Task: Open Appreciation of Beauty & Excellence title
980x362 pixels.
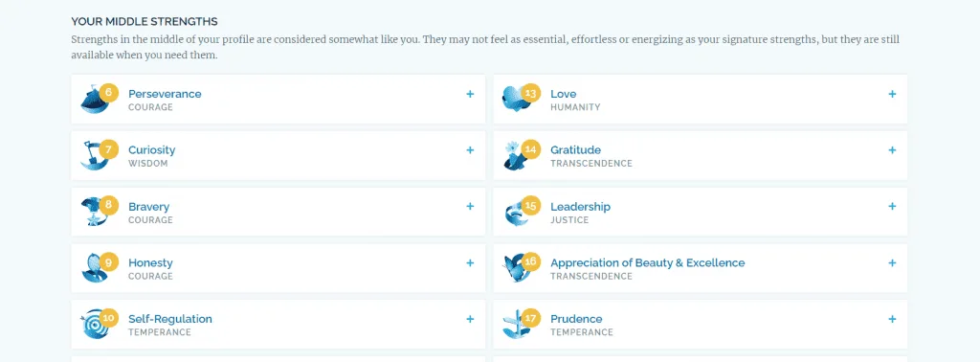Action: 648,262
